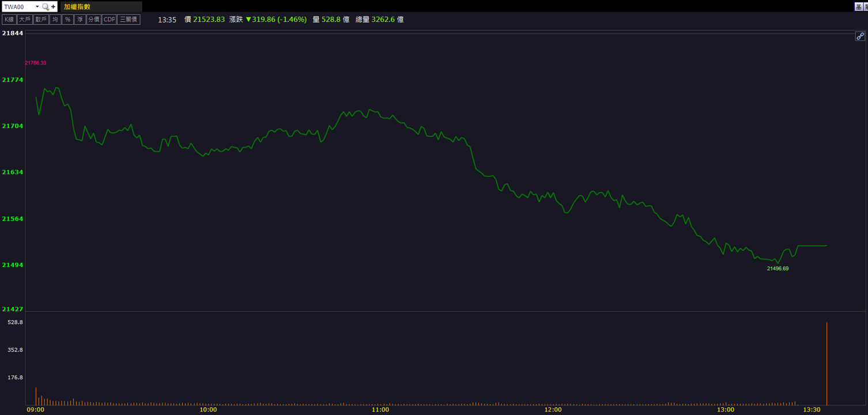Image resolution: width=868 pixels, height=415 pixels.
Task: Click the magnifier search icon beside TWA00
Action: 46,7
